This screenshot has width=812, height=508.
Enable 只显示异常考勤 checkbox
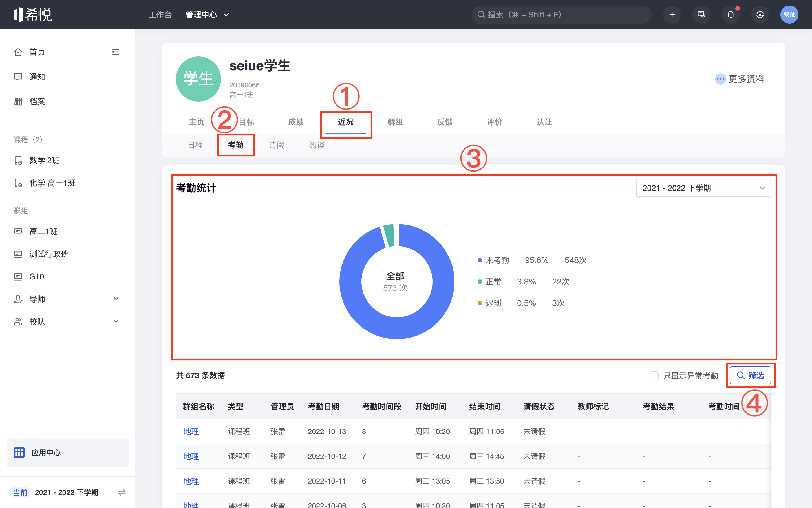[x=654, y=375]
